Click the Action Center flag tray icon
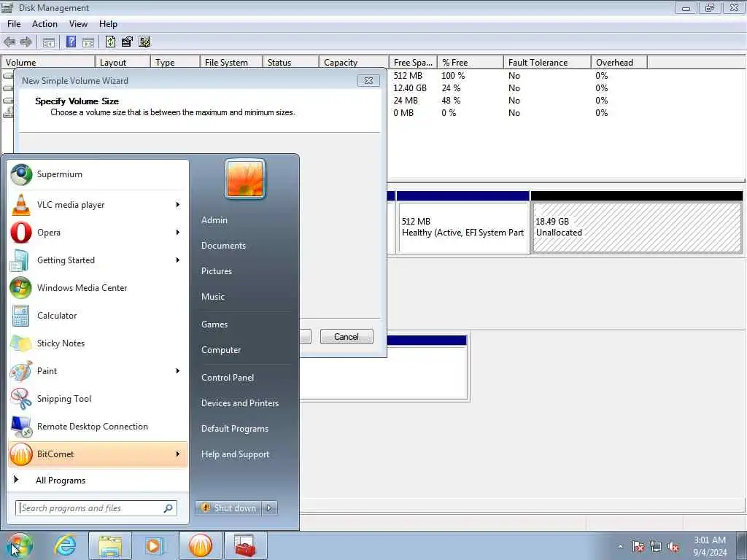This screenshot has height=560, width=747. pos(638,547)
